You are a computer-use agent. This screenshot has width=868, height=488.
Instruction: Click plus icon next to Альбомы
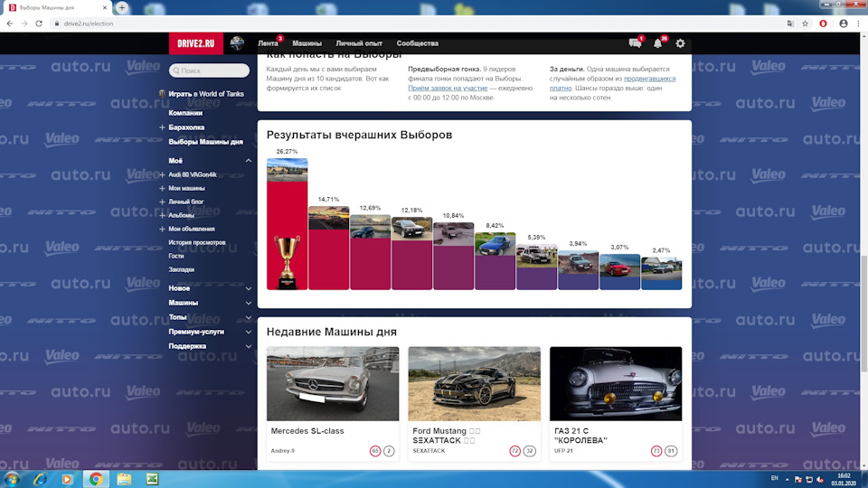(162, 215)
